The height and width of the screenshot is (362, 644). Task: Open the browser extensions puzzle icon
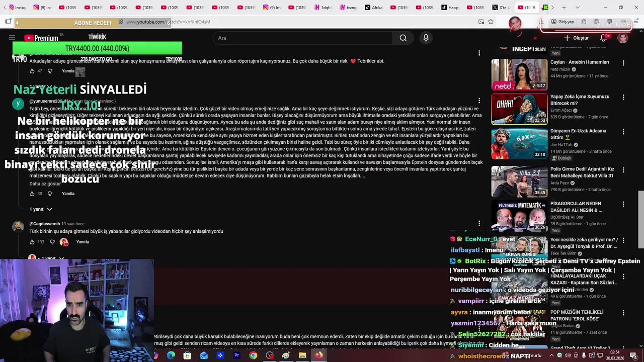(x=584, y=22)
